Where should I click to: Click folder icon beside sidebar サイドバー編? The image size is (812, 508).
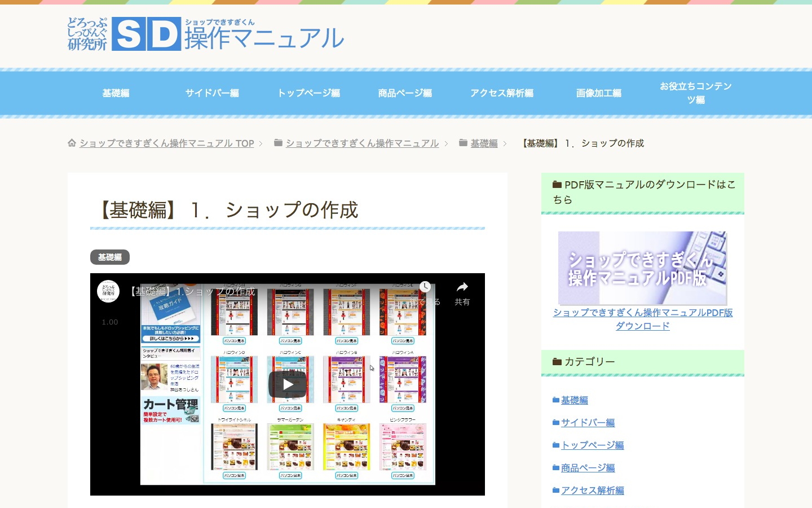point(556,422)
